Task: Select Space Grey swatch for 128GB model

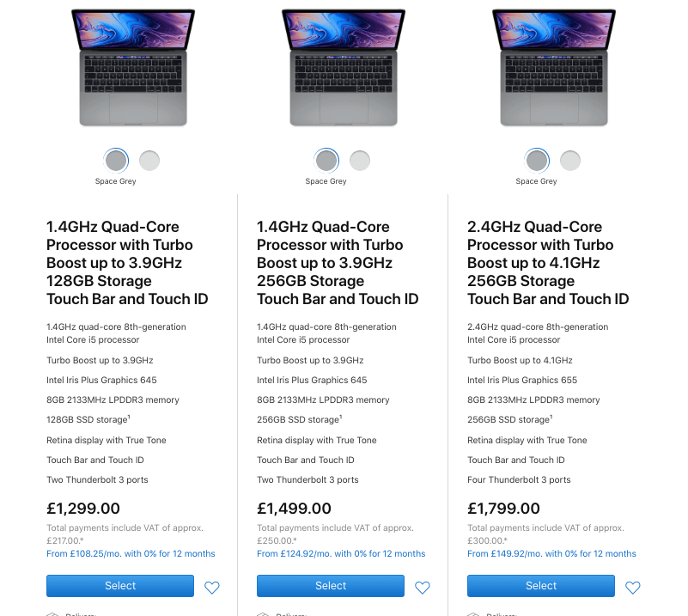Action: [116, 161]
